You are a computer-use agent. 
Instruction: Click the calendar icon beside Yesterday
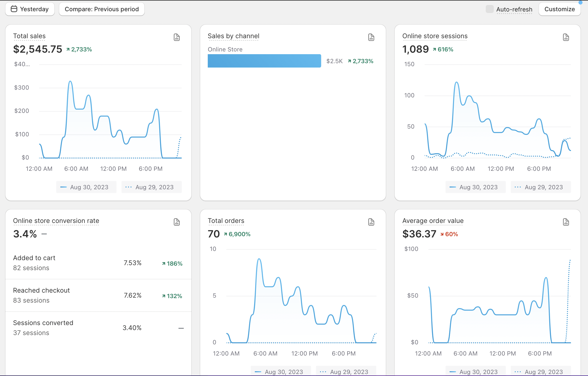[14, 9]
